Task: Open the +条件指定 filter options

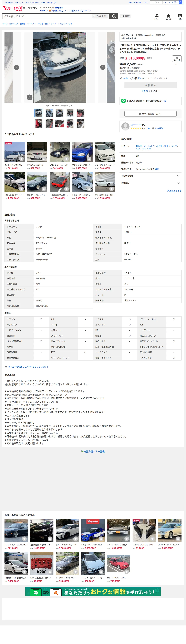Action: (x=125, y=16)
